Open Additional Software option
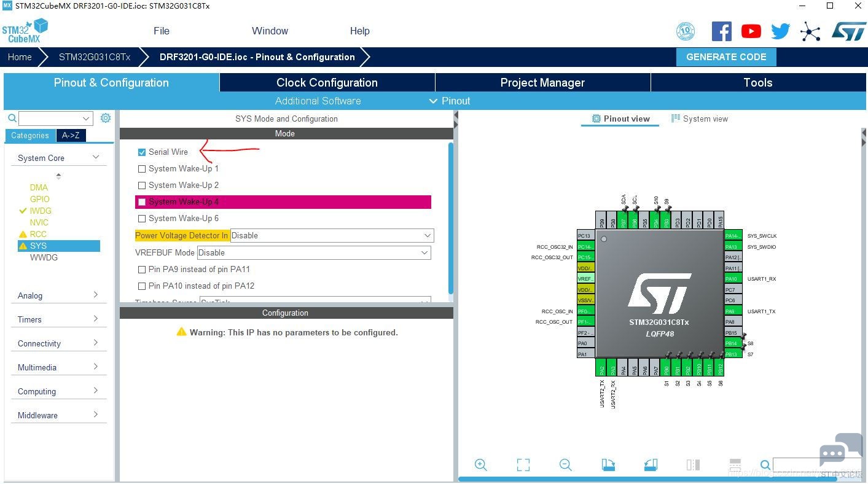Screen dimensions: 868x484 318,101
